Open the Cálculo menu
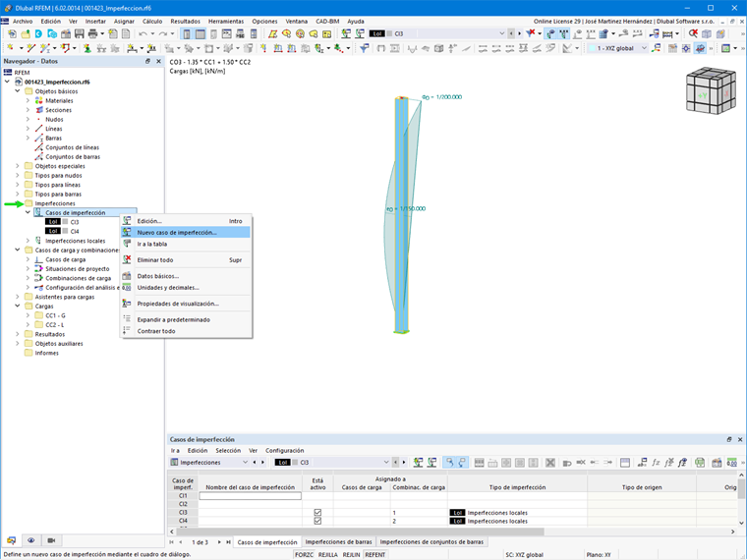 coord(152,22)
